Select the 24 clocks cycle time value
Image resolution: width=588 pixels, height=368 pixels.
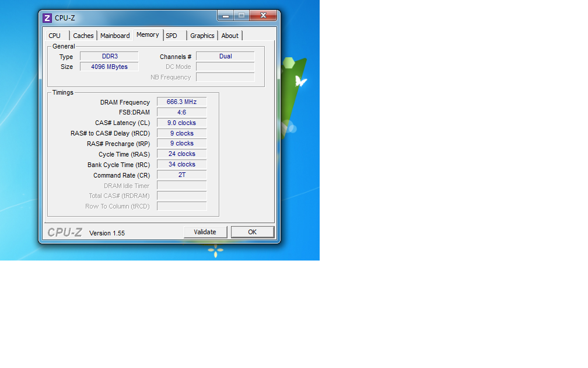click(182, 154)
